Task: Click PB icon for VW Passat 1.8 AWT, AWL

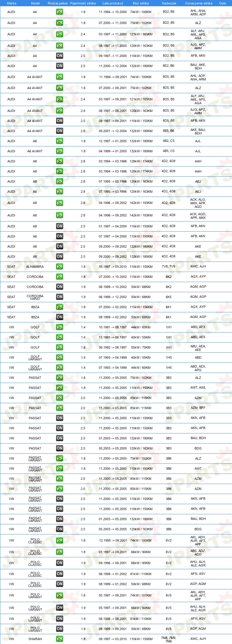Action: point(60,388)
